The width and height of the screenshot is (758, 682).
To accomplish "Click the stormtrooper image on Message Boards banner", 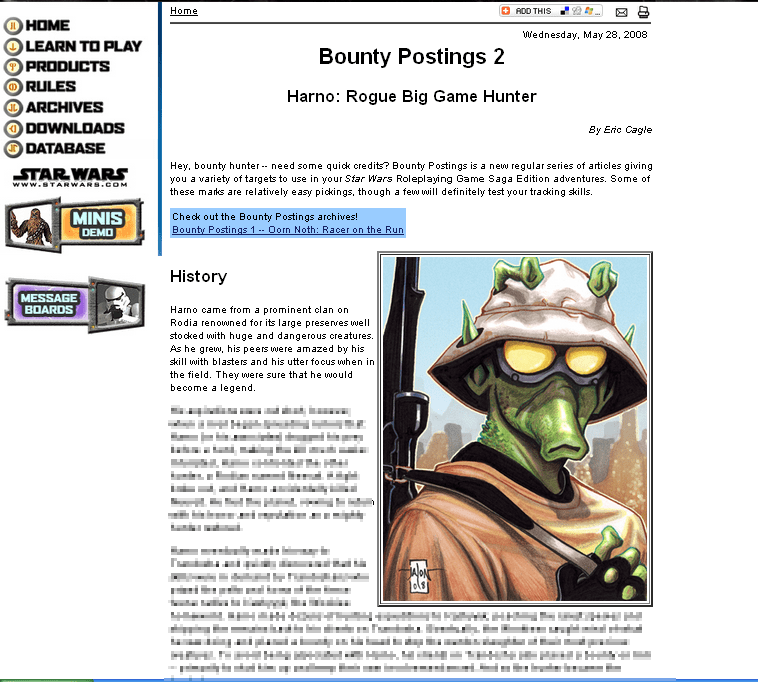I will pyautogui.click(x=117, y=305).
